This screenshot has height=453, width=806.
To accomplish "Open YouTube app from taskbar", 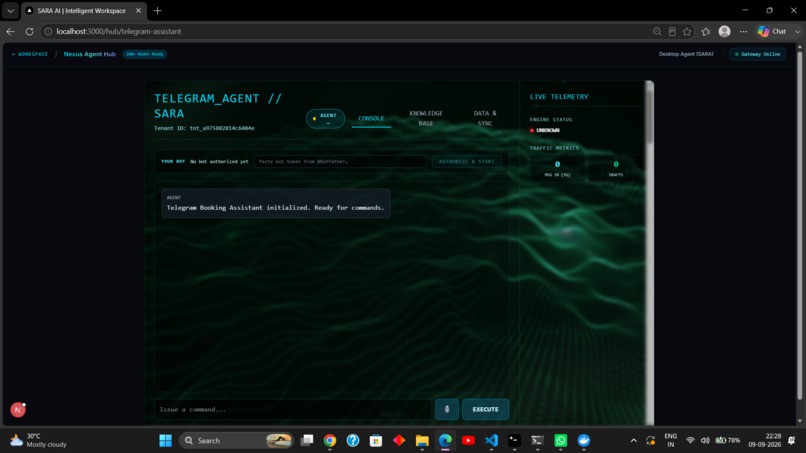I will (468, 440).
